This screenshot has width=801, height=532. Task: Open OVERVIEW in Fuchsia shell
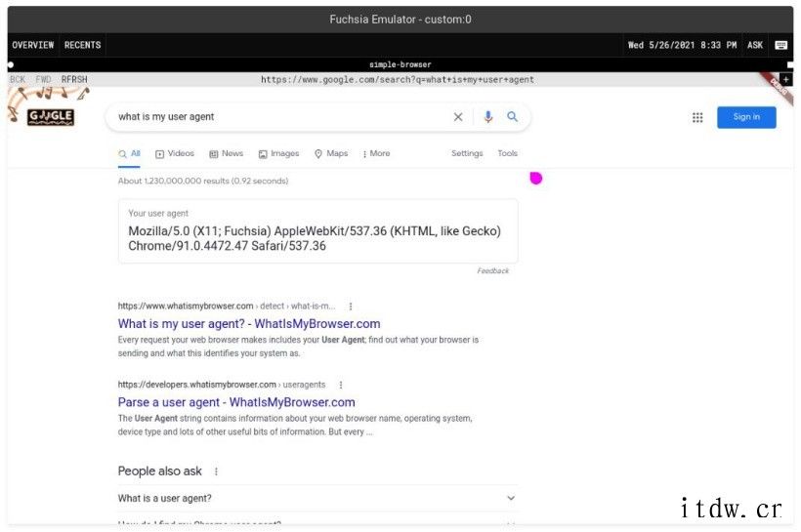[x=33, y=45]
